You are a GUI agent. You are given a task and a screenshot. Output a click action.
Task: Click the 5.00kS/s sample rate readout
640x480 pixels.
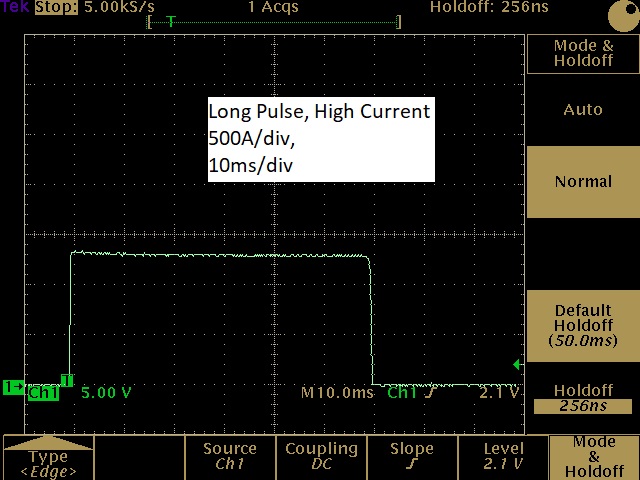[120, 7]
